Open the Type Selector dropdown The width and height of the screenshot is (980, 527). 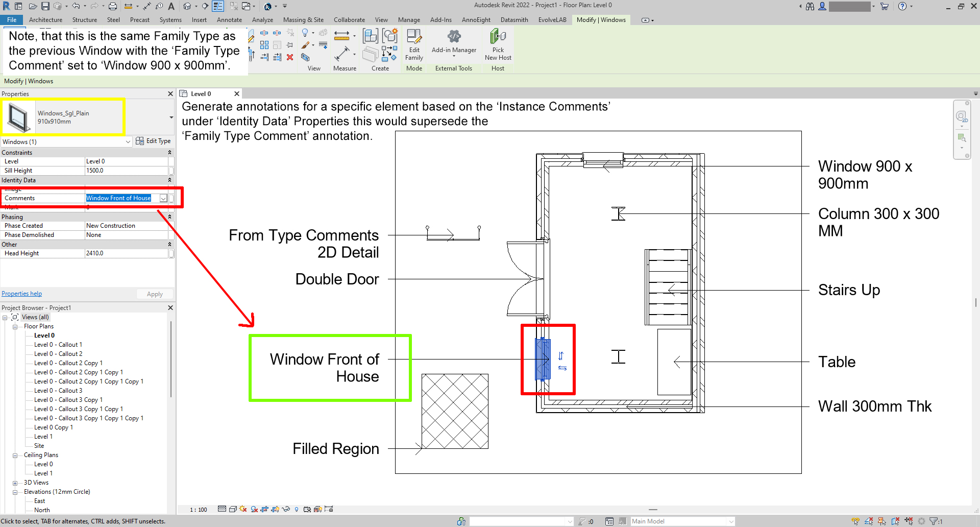click(171, 117)
